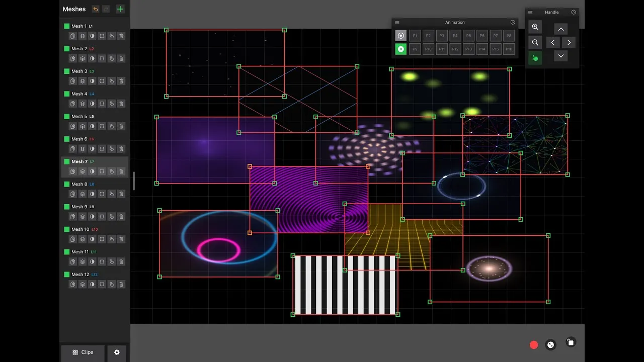644x362 pixels.
Task: Select the black and white stripes clip mesh
Action: click(345, 285)
